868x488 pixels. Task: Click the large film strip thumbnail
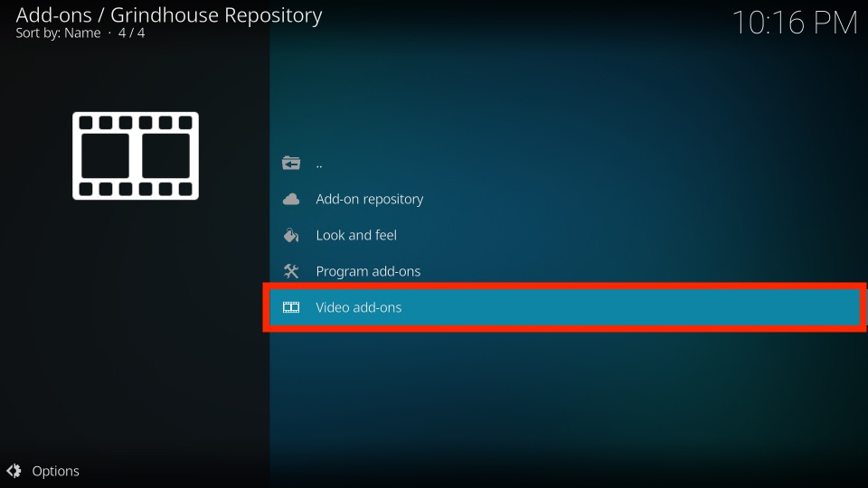[x=136, y=156]
